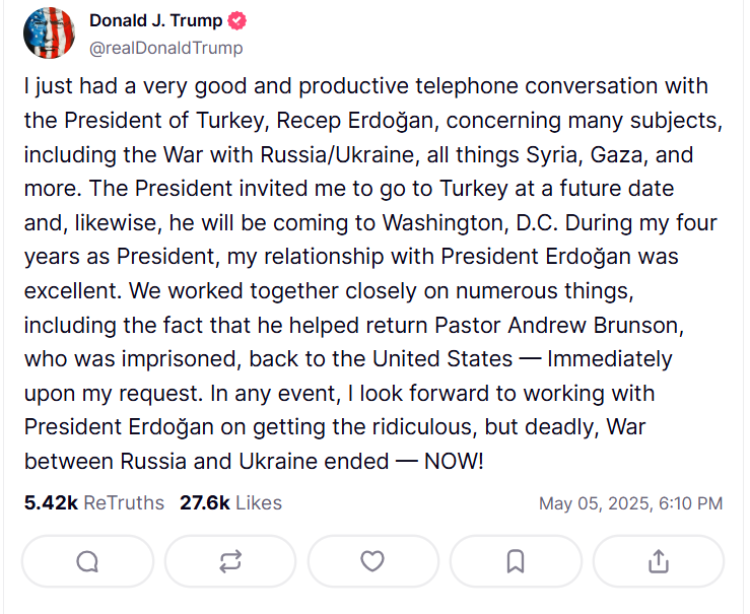The image size is (750, 614).
Task: Like the post with the heart icon
Action: [x=372, y=561]
